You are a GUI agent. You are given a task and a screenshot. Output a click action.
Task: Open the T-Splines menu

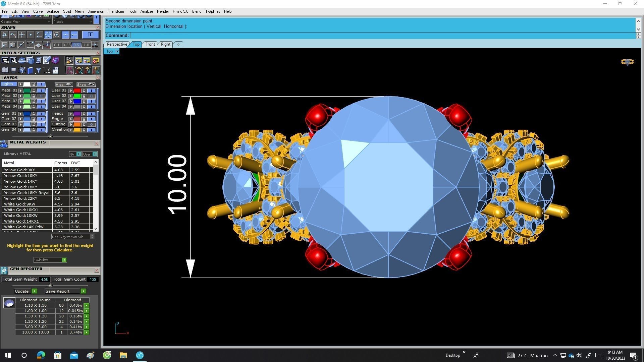[212, 11]
